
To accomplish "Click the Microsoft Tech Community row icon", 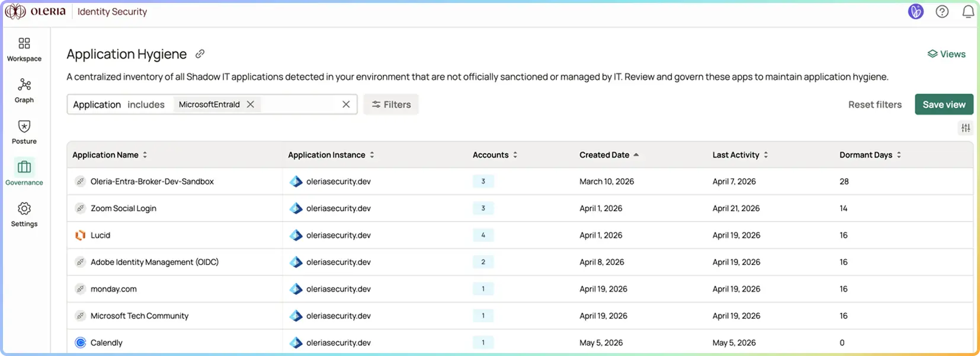I will pos(81,316).
